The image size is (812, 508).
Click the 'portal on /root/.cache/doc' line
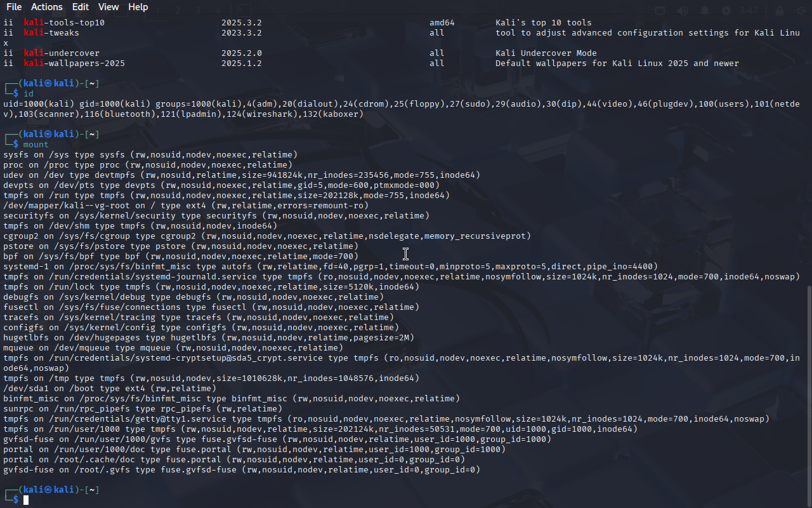[x=234, y=460]
